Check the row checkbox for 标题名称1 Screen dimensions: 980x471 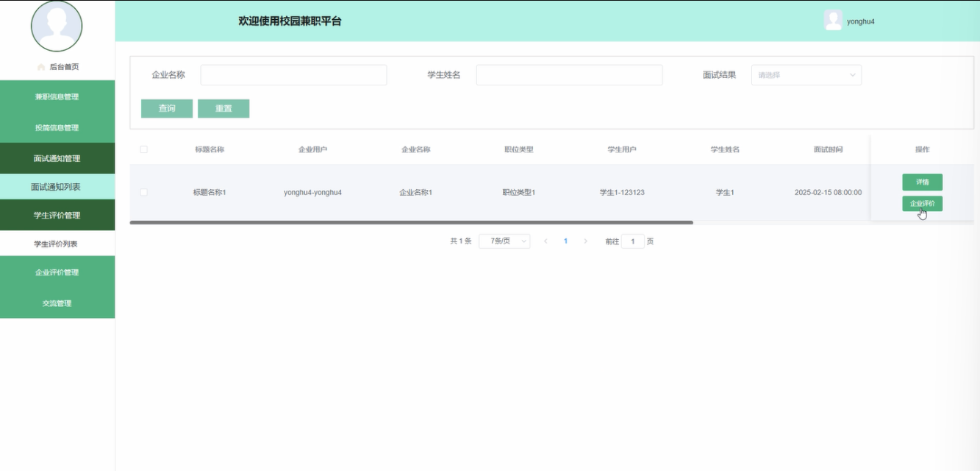tap(143, 192)
